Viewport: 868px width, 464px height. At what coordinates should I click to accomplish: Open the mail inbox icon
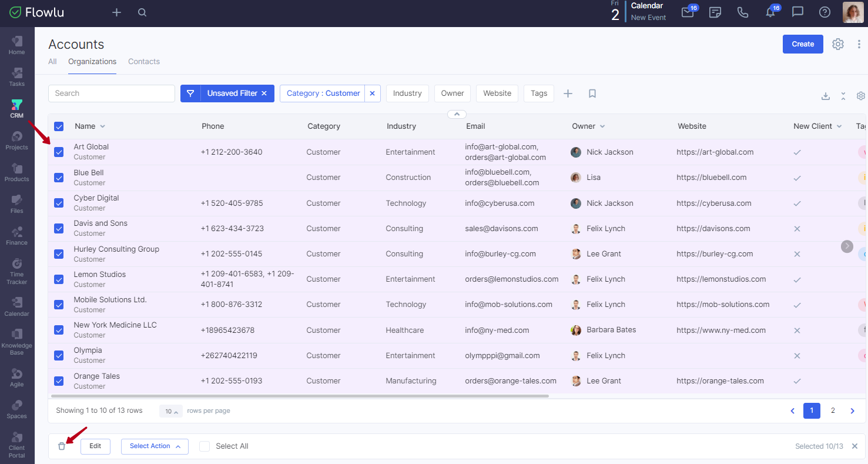coord(688,12)
